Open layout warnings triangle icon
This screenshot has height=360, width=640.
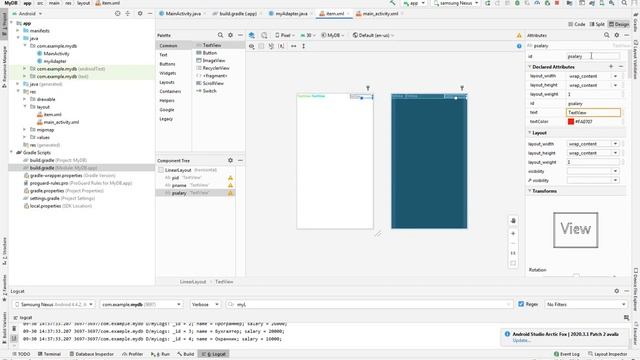click(519, 35)
